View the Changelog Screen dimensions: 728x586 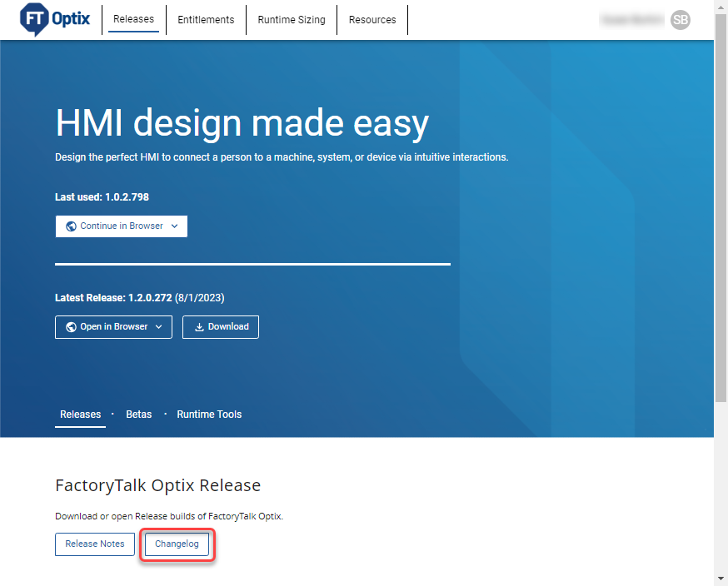point(176,544)
